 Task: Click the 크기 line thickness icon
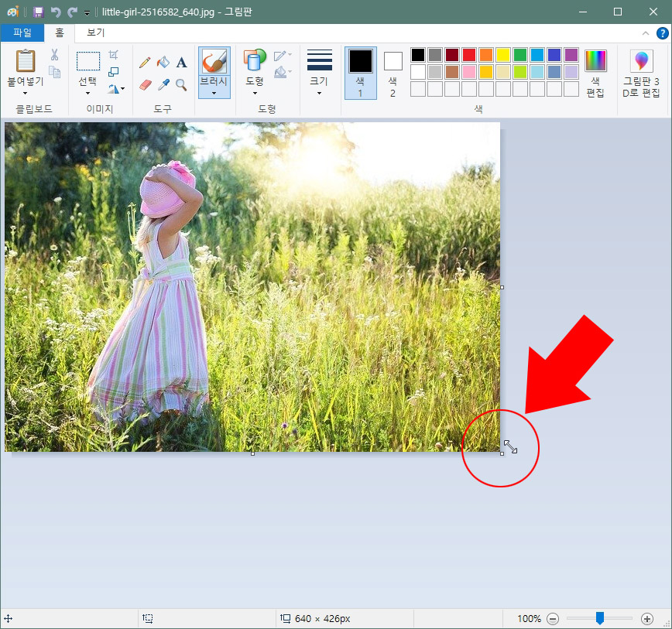pyautogui.click(x=320, y=60)
